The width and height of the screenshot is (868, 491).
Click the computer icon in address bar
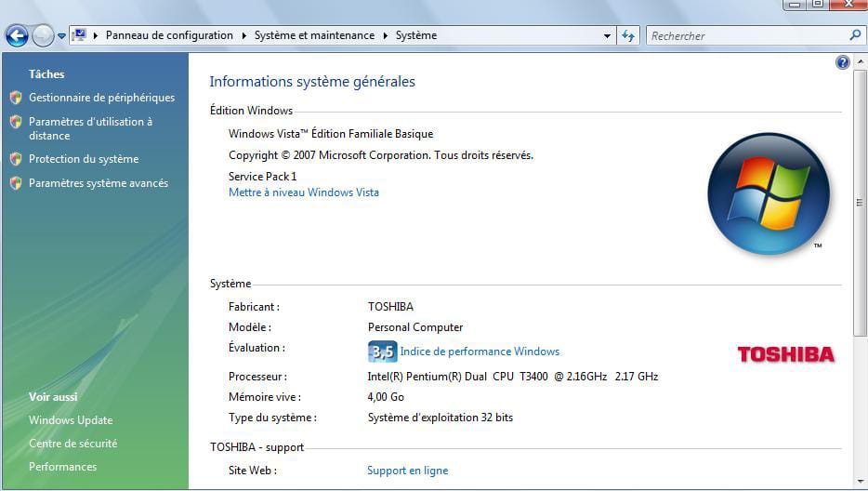(79, 35)
